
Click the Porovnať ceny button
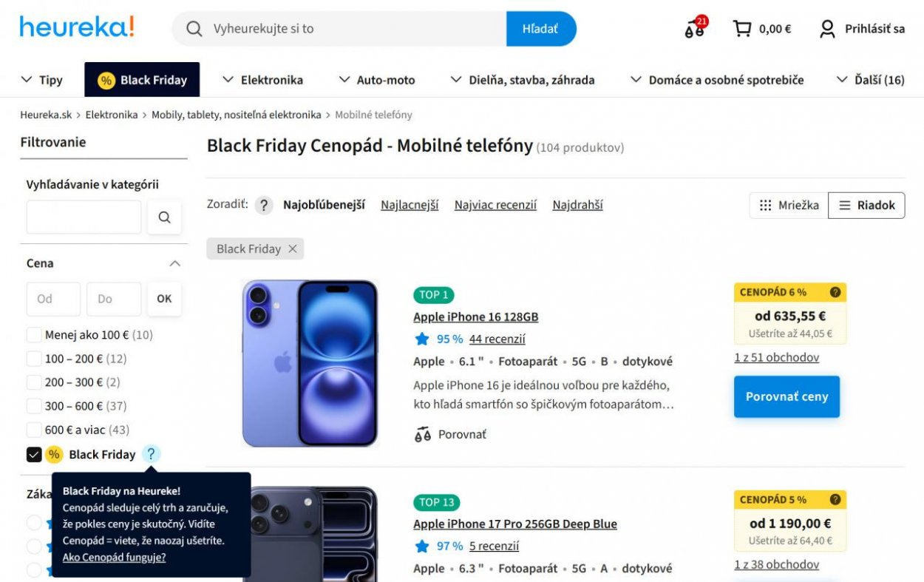click(787, 396)
